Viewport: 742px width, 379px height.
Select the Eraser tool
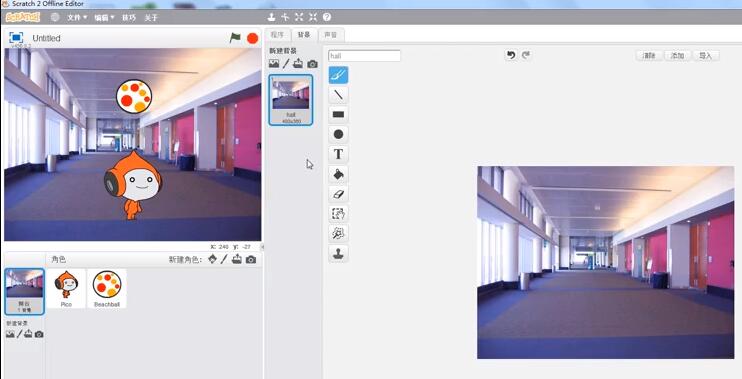tap(338, 194)
